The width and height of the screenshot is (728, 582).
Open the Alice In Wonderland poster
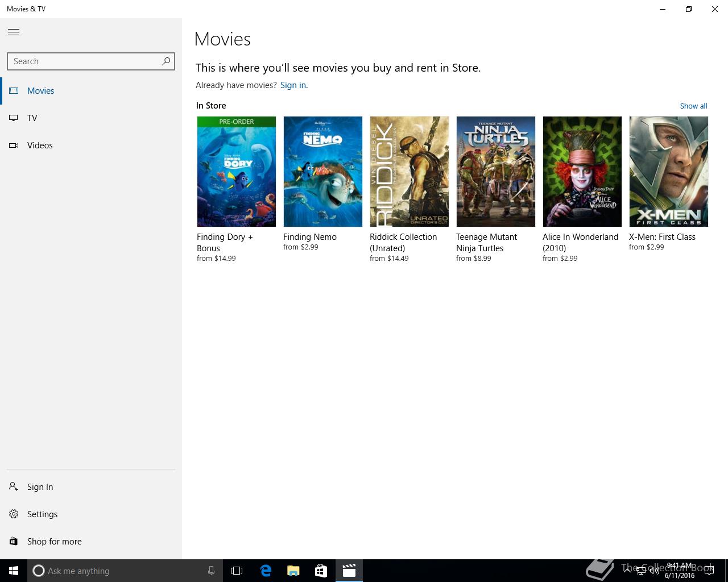(582, 172)
